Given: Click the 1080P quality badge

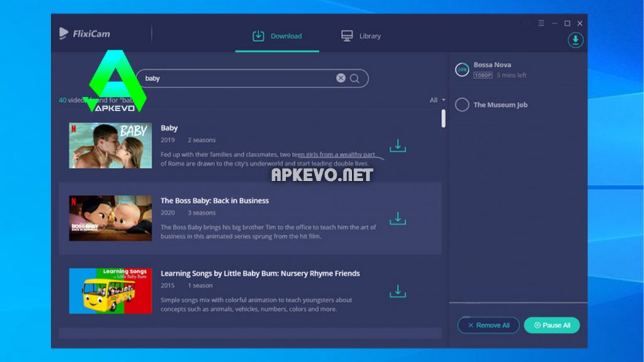Looking at the screenshot, I should (x=482, y=75).
